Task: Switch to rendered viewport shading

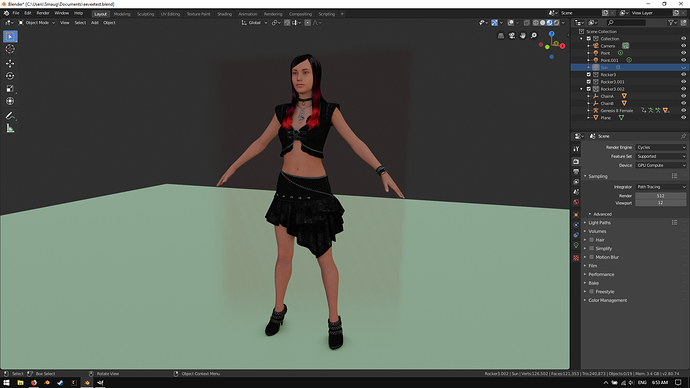Action: [x=556, y=22]
